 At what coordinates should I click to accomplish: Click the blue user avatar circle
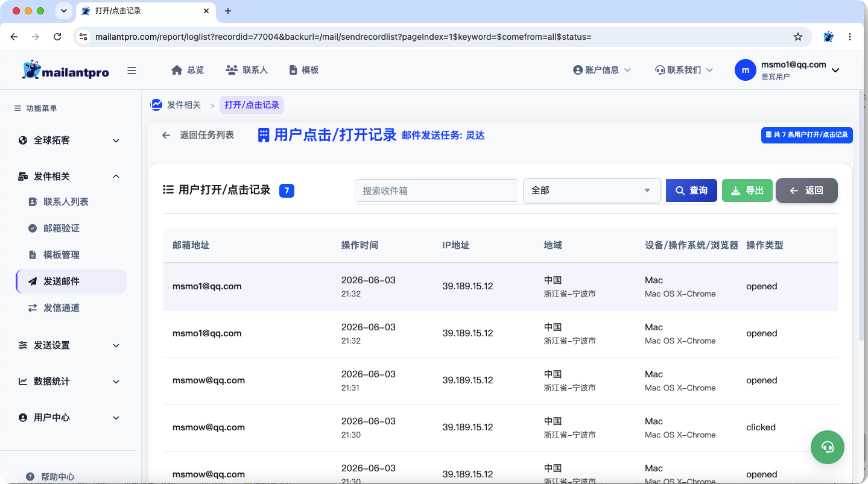click(746, 70)
